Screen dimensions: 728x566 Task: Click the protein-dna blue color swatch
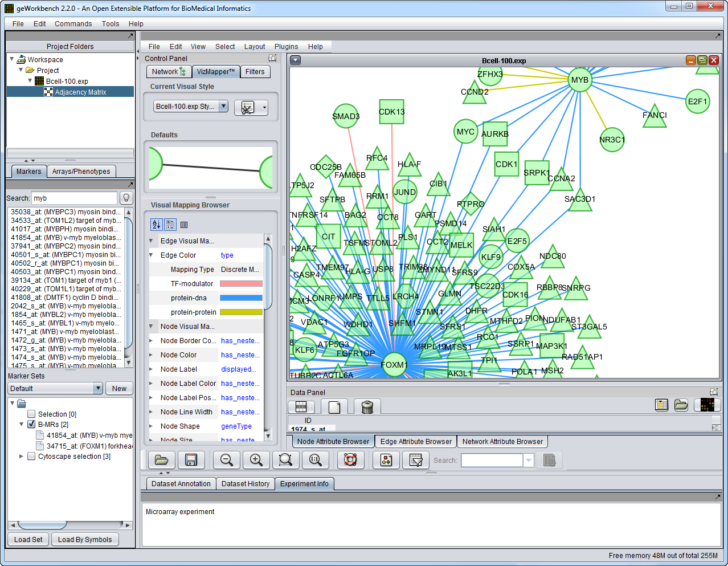click(x=241, y=298)
